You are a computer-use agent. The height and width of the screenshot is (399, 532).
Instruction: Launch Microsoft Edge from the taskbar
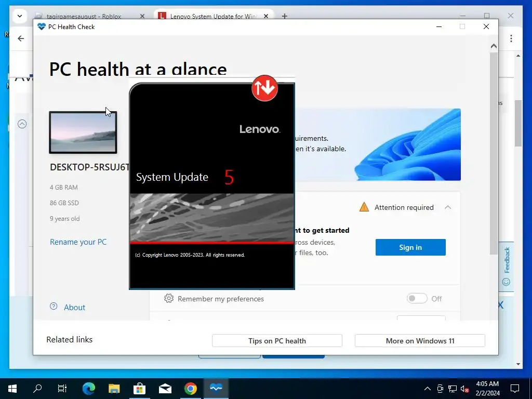coord(89,388)
